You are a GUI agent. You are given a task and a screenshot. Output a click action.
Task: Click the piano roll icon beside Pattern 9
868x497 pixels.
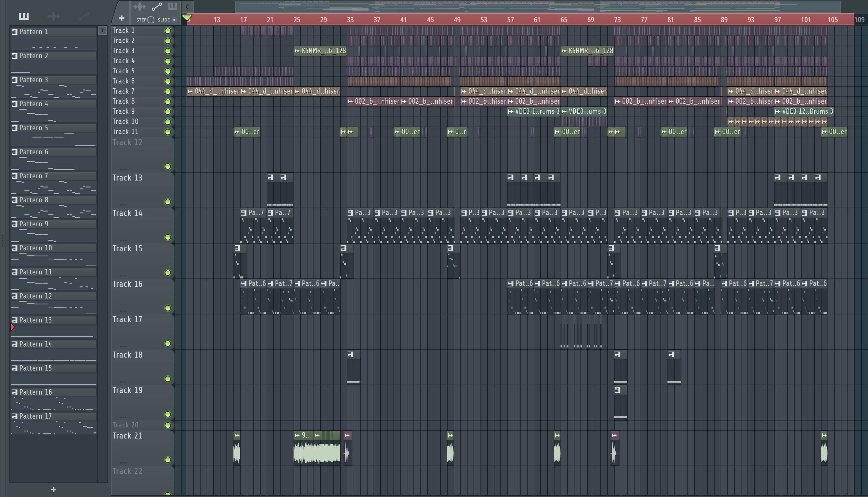pyautogui.click(x=15, y=224)
